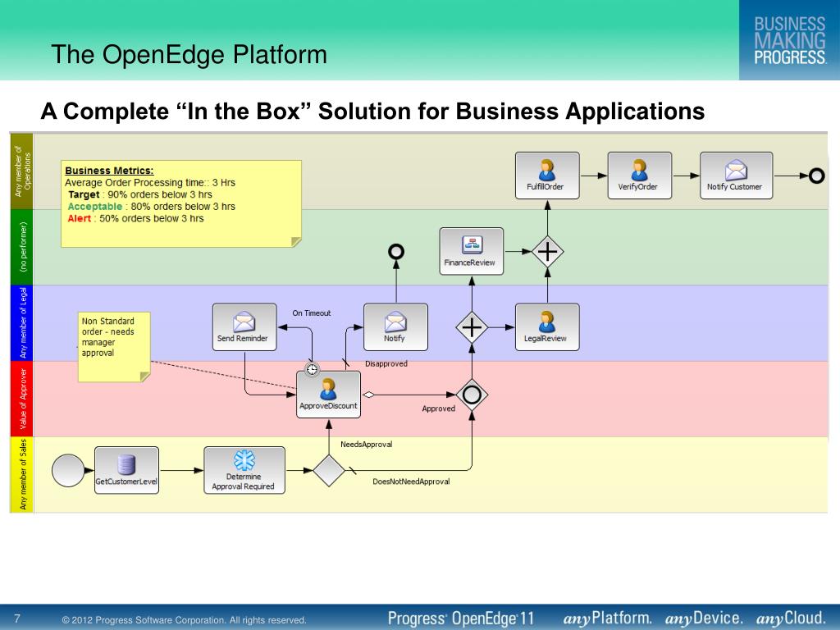The height and width of the screenshot is (630, 840).
Task: Click the Any member of Operations lane header
Action: (x=22, y=171)
